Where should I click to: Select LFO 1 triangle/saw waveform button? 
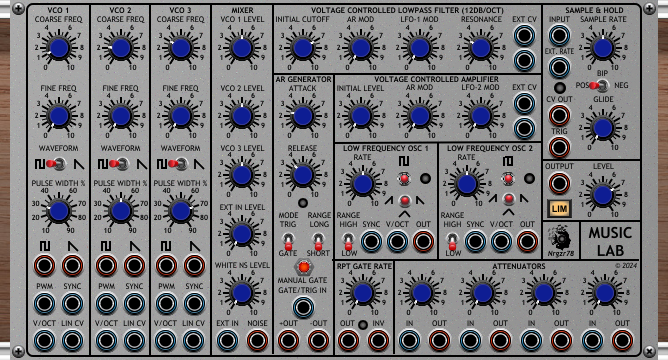coord(404,200)
